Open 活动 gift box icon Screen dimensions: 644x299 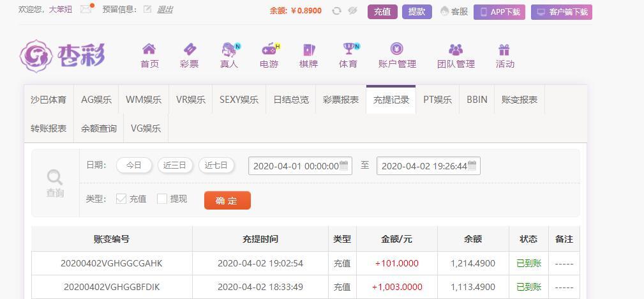click(x=504, y=50)
